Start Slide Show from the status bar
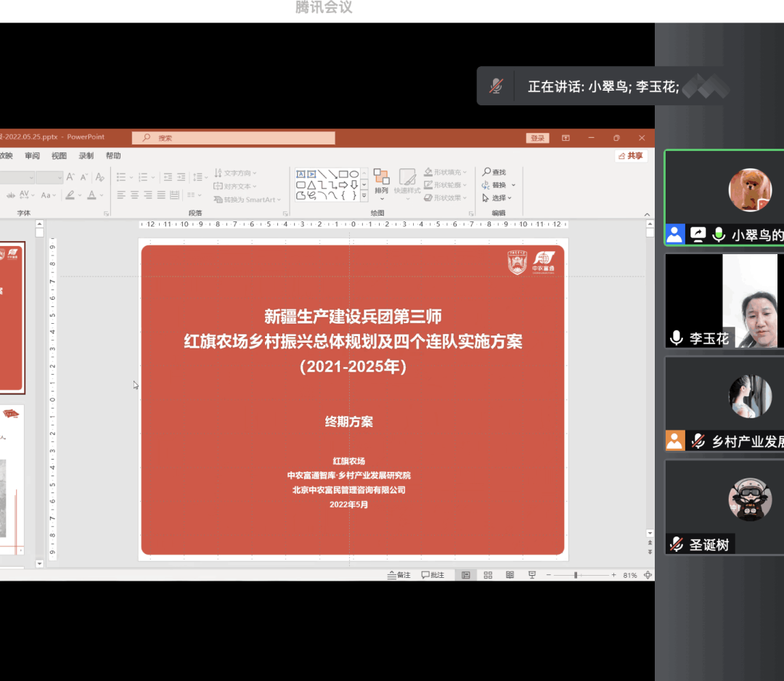This screenshot has height=681, width=784. 532,575
